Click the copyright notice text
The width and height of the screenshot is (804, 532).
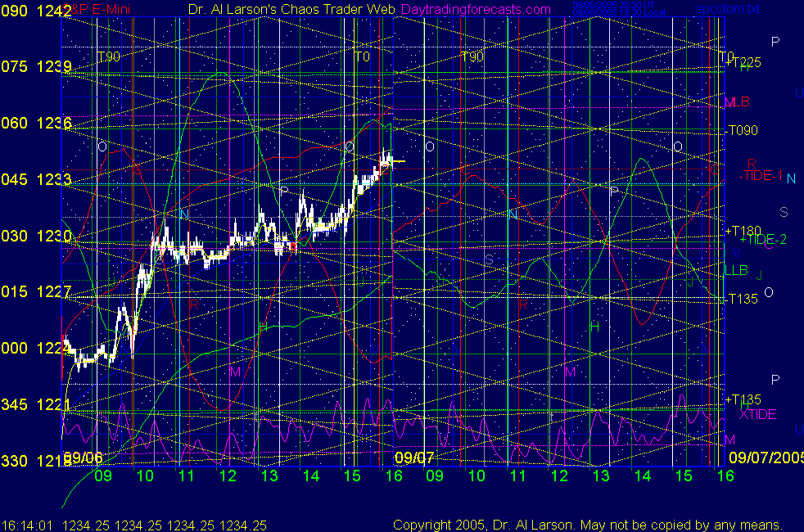[588, 525]
